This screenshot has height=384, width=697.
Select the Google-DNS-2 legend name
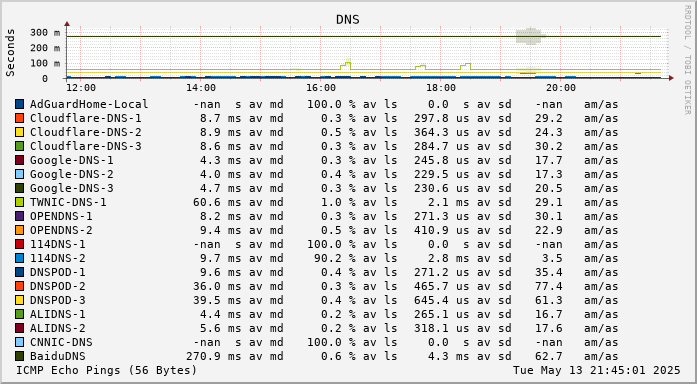click(x=72, y=174)
